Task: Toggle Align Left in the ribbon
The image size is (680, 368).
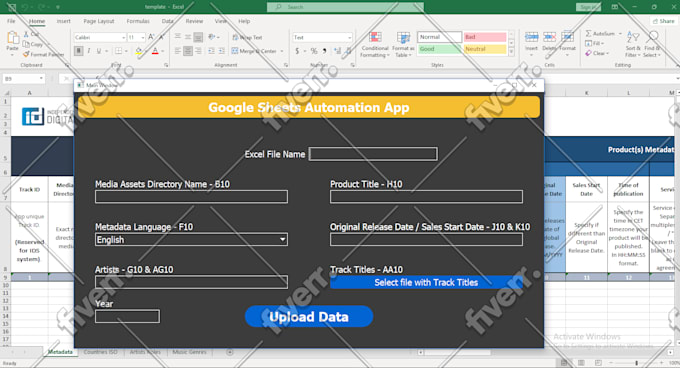Action: pos(178,51)
